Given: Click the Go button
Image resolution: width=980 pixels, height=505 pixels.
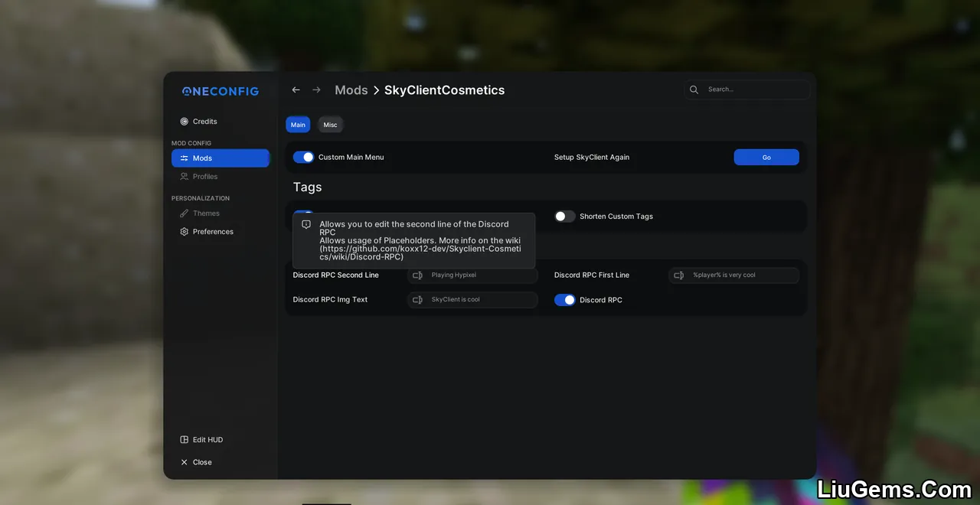Looking at the screenshot, I should [x=766, y=157].
